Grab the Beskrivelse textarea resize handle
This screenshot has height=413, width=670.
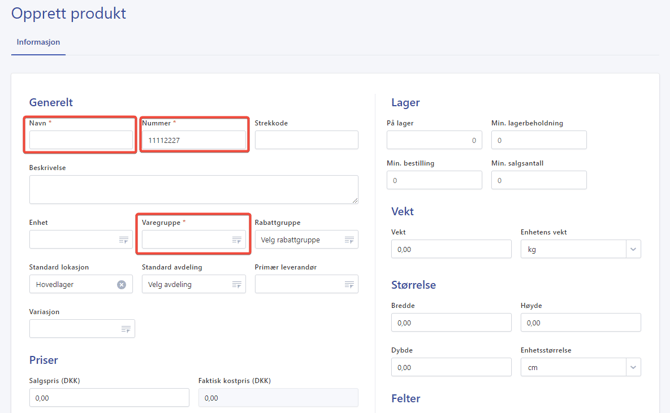[355, 201]
